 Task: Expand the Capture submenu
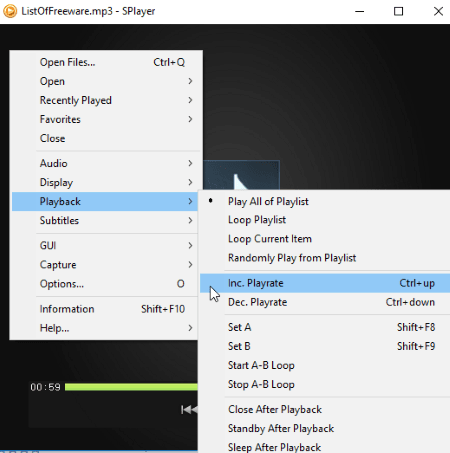point(106,265)
